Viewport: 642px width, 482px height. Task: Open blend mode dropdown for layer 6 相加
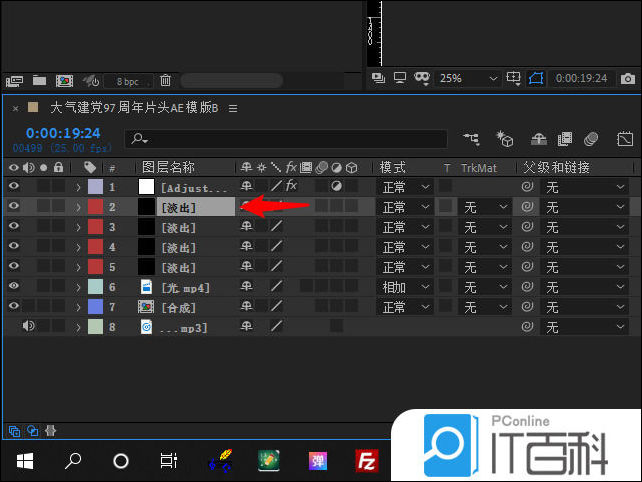coord(405,287)
